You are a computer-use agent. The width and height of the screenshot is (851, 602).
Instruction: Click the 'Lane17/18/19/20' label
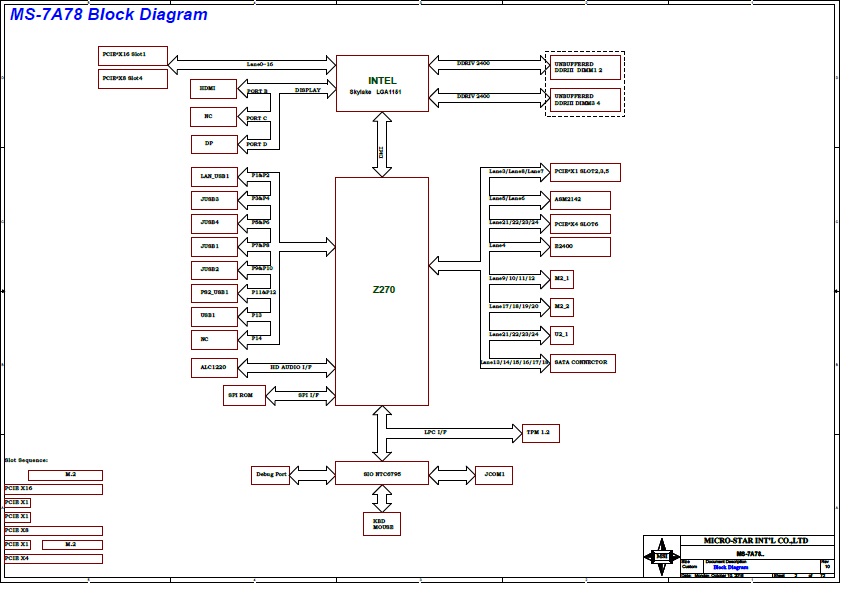513,306
